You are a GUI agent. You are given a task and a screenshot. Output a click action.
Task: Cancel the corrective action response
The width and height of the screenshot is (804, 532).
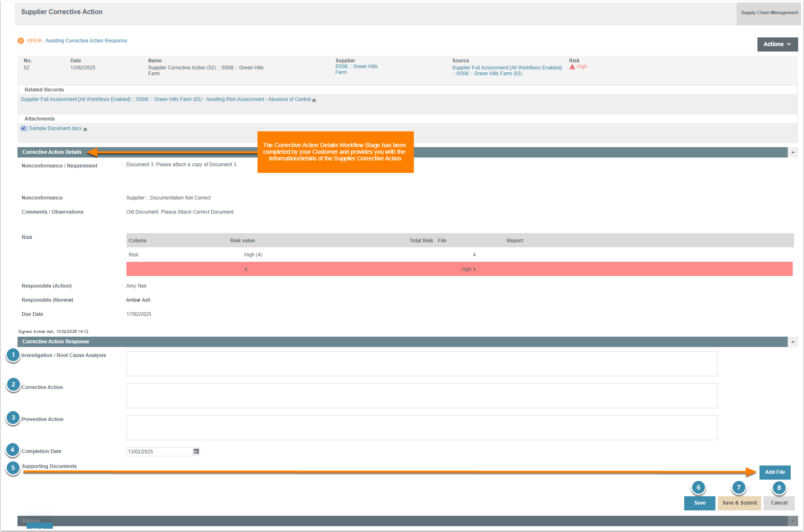point(779,503)
